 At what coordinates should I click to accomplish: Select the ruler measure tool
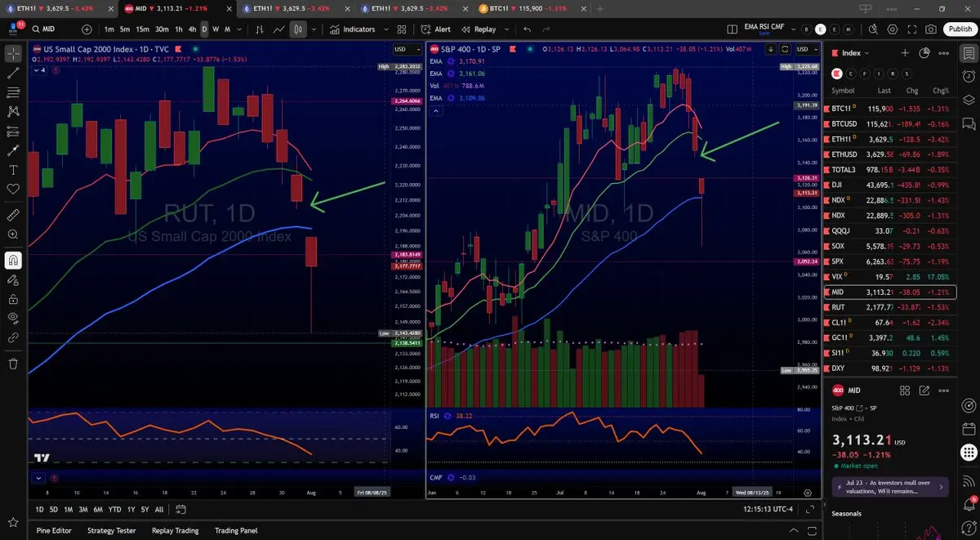pyautogui.click(x=13, y=215)
